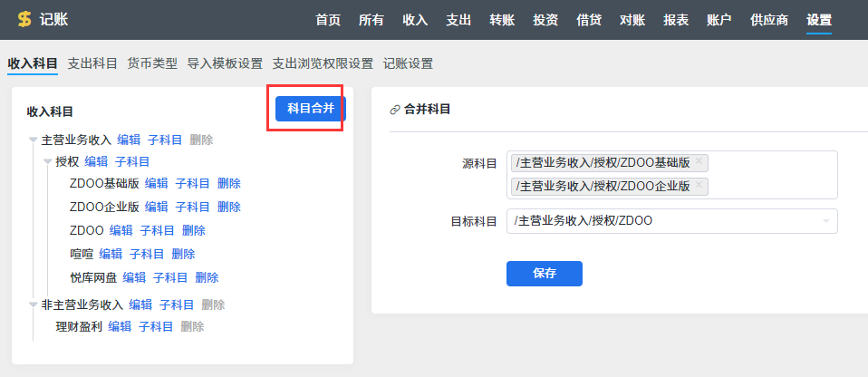Open 报表 in top navigation
868x377 pixels.
click(x=675, y=20)
